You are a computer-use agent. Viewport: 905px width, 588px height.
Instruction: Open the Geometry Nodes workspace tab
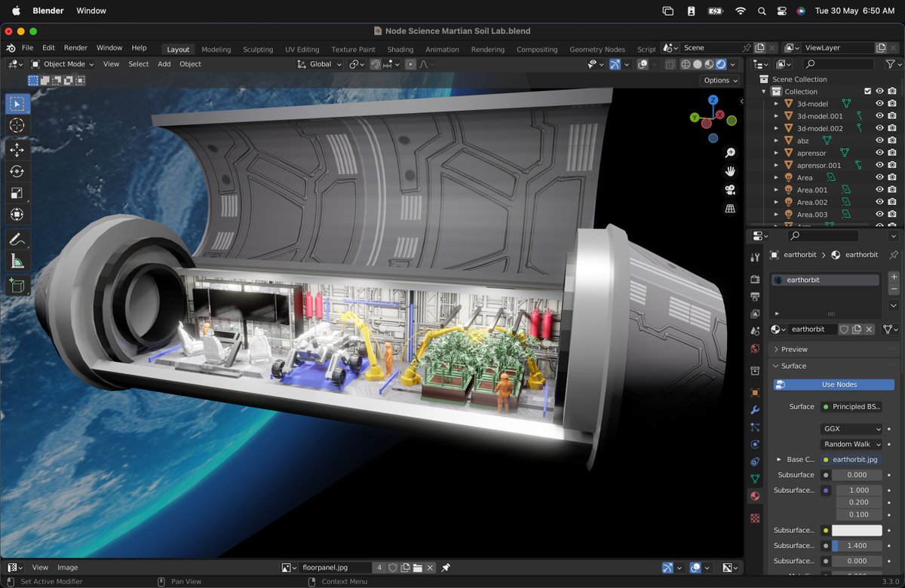coord(597,50)
